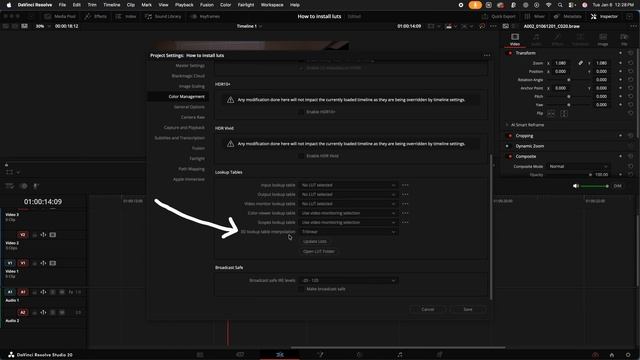Open the Playback menu
The height and width of the screenshot is (360, 640).
(184, 5)
